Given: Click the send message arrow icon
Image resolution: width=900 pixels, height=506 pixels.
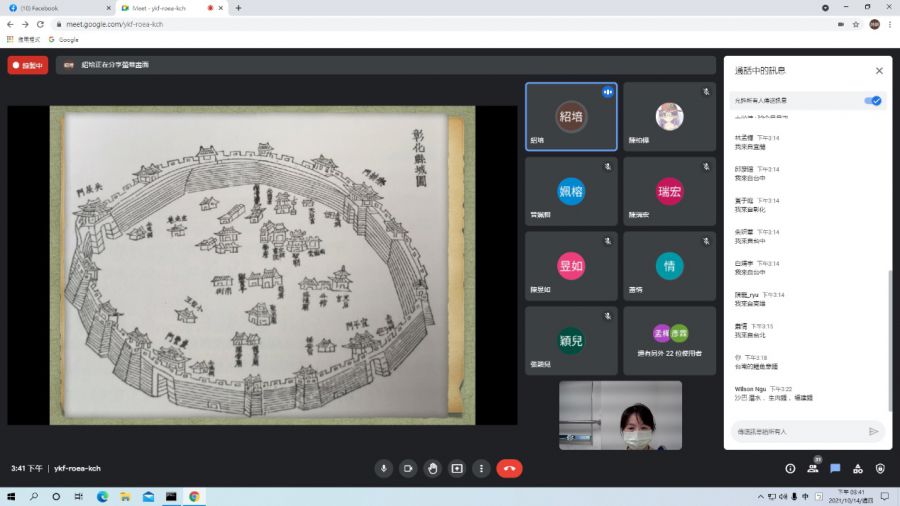Looking at the screenshot, I should tap(873, 431).
